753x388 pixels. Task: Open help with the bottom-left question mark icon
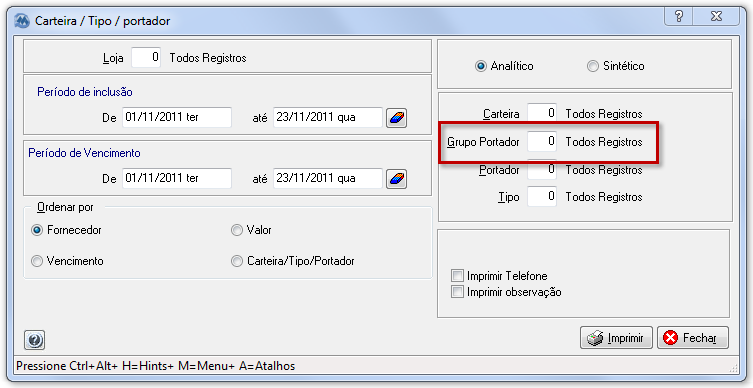click(x=35, y=340)
